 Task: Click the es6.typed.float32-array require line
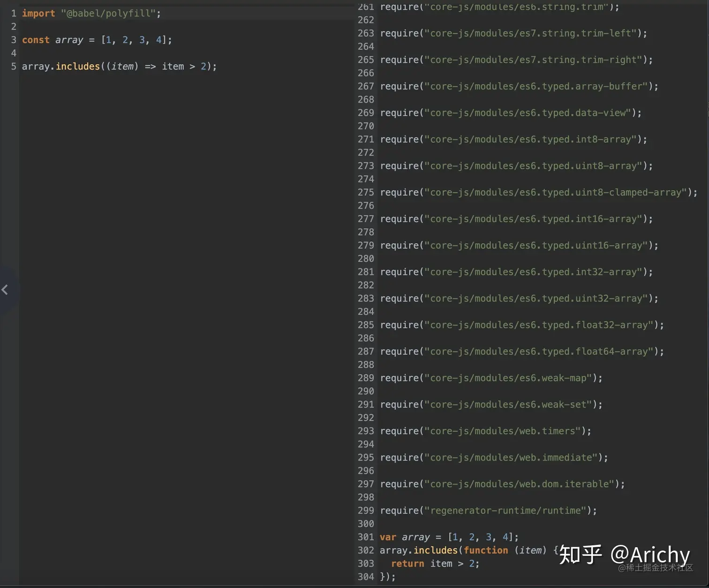click(x=522, y=325)
